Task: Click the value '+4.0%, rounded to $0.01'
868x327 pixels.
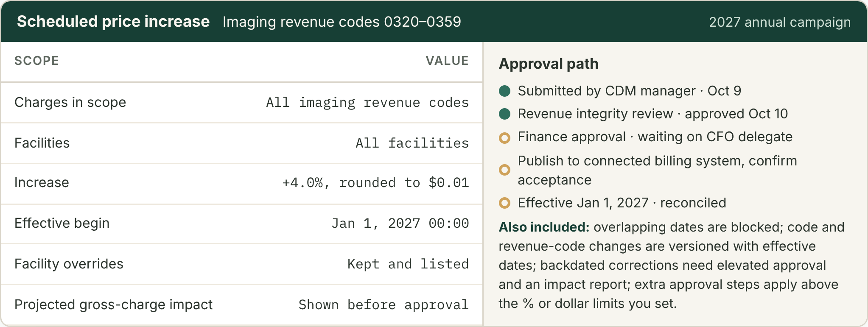Action: 375,183
